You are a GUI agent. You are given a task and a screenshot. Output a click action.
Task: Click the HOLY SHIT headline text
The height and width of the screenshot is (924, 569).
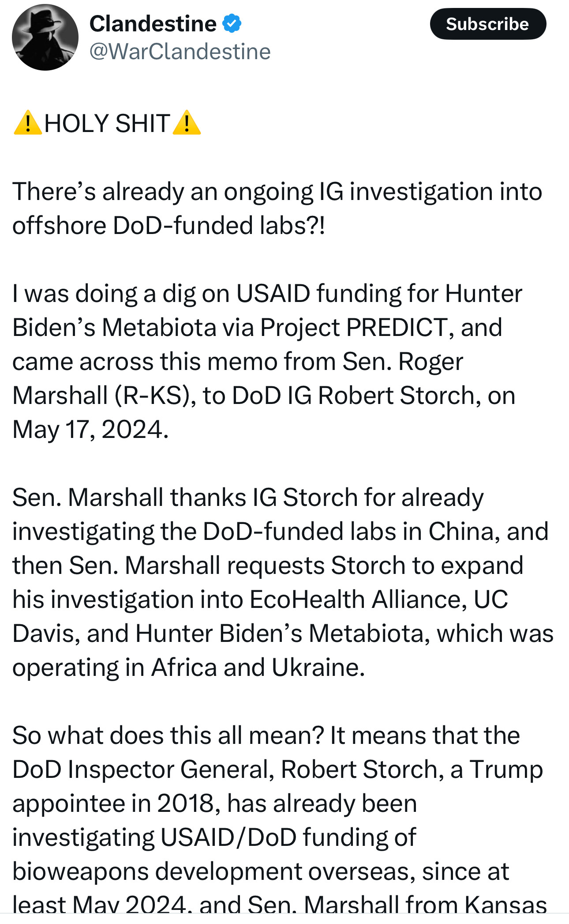(x=107, y=123)
